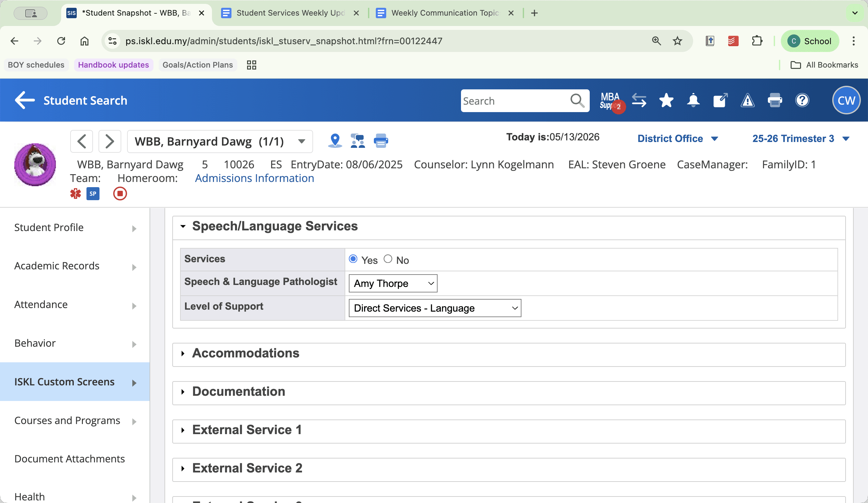Open Academic Records sidebar menu

[75, 266]
